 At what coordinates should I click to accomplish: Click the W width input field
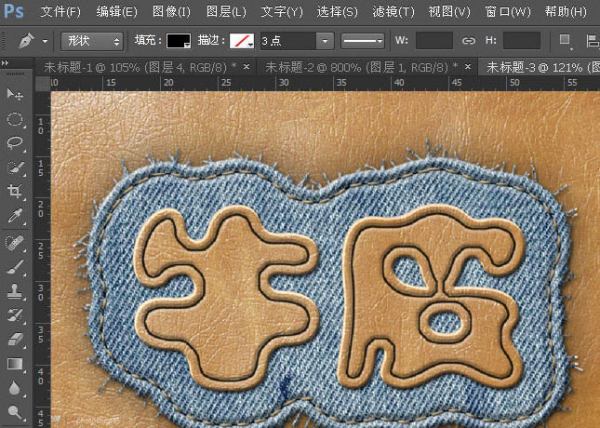point(434,41)
